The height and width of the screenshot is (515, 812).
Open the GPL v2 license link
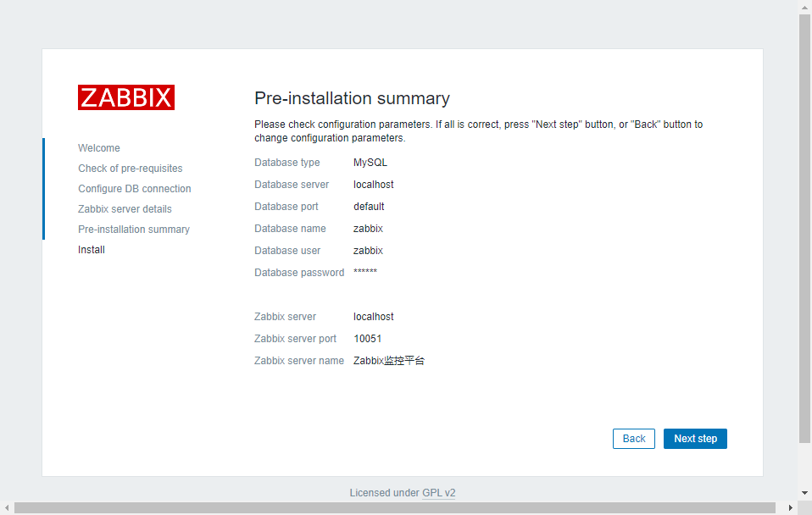[438, 493]
